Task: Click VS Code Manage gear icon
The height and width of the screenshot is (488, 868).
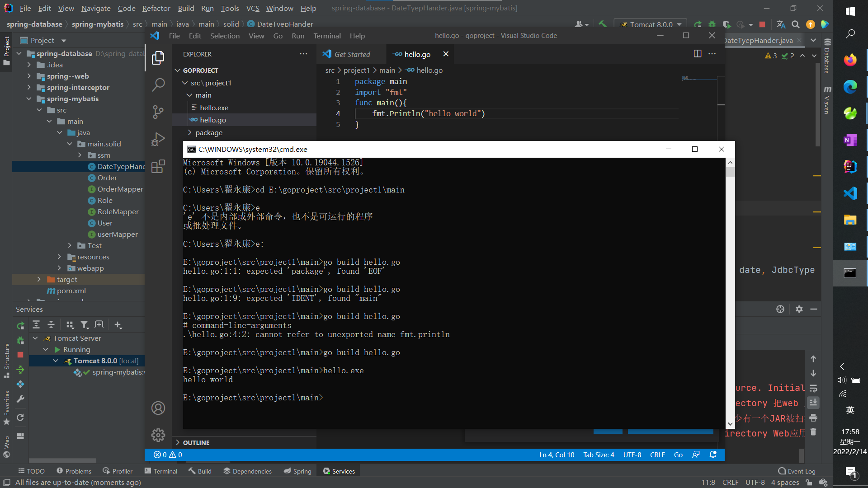Action: click(158, 435)
